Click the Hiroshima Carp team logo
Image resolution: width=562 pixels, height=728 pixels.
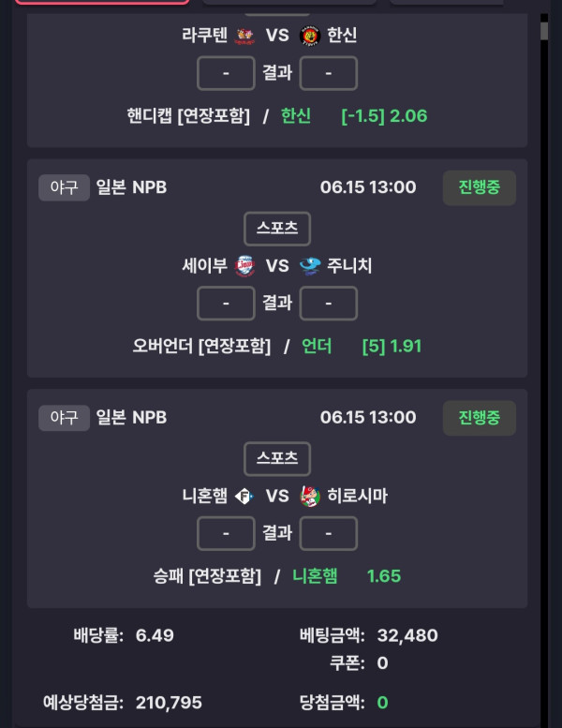coord(309,496)
